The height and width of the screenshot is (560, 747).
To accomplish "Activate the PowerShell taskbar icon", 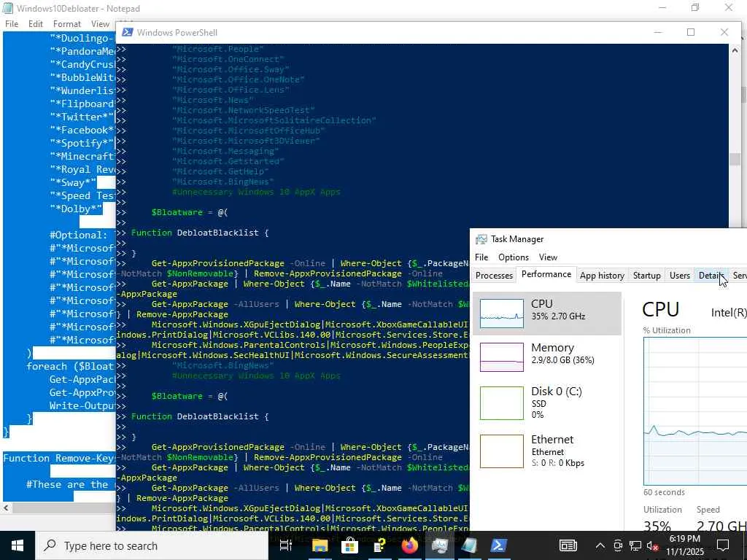I will coord(499,545).
